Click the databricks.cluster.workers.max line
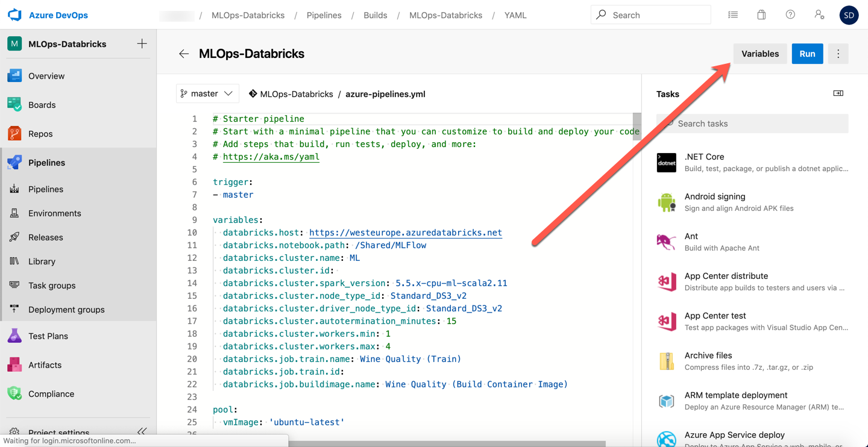 coord(307,346)
